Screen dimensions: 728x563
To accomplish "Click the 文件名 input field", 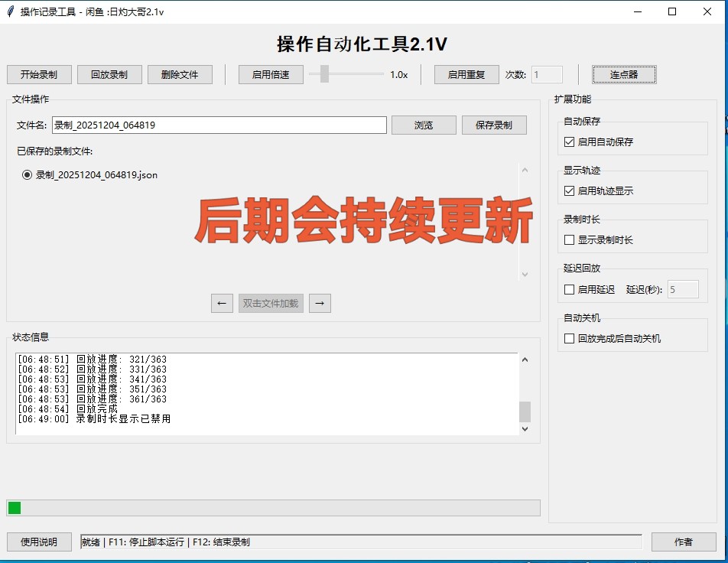I will click(219, 125).
